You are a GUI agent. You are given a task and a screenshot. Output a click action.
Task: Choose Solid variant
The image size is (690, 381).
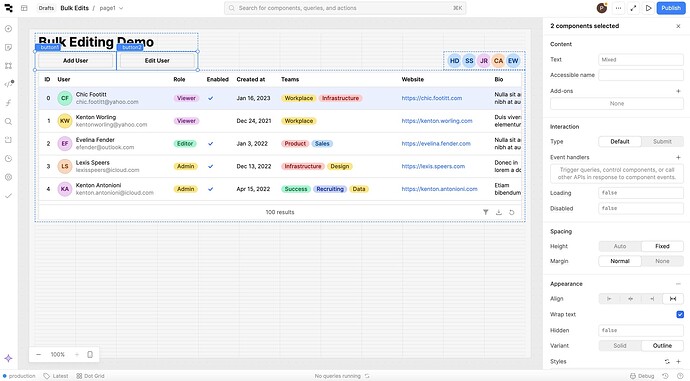coord(620,346)
